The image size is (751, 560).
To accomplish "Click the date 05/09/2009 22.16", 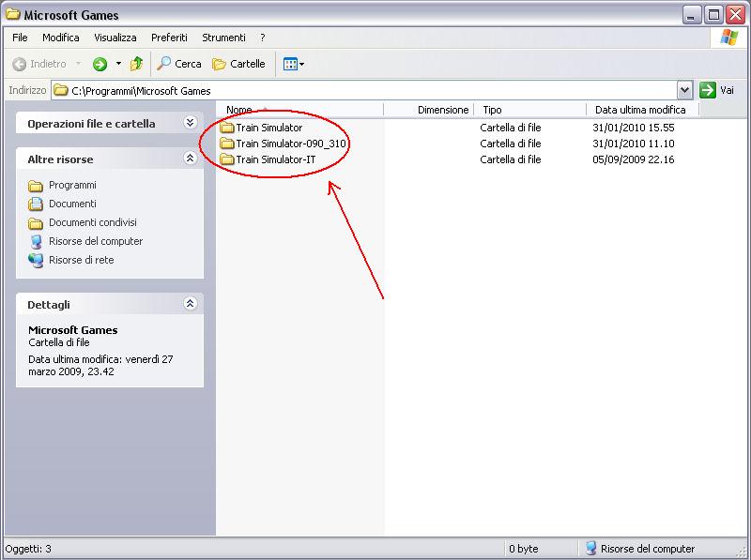I will click(x=633, y=159).
